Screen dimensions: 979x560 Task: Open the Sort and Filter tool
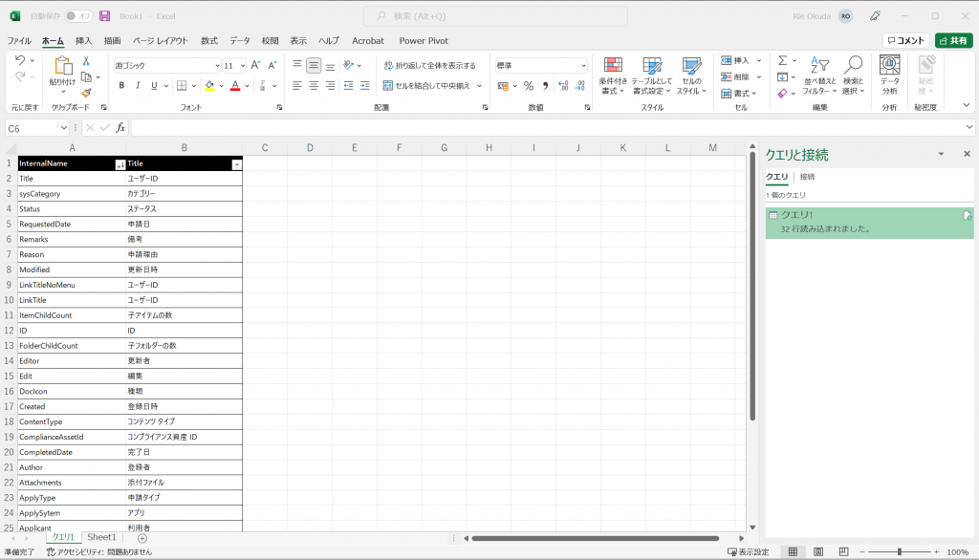[819, 75]
